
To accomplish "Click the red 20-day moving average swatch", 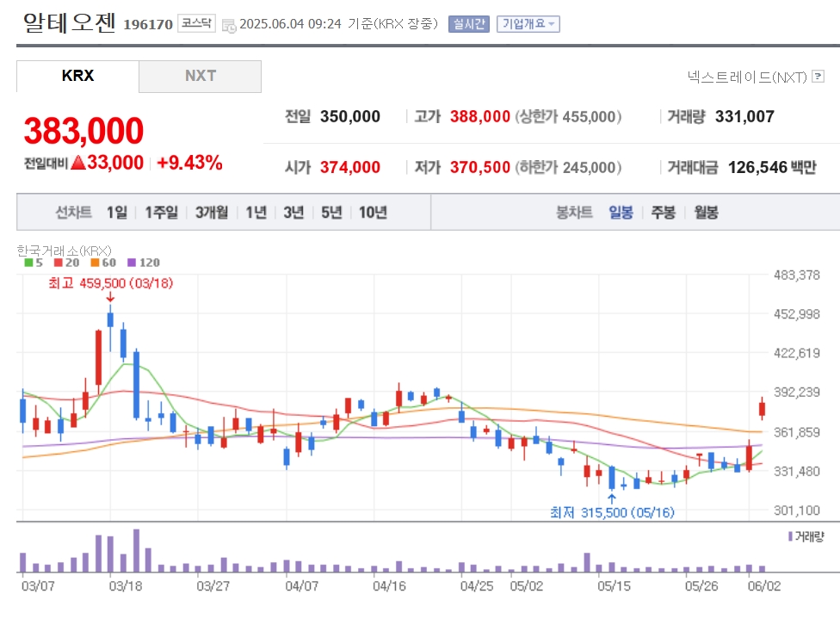I will pyautogui.click(x=58, y=263).
